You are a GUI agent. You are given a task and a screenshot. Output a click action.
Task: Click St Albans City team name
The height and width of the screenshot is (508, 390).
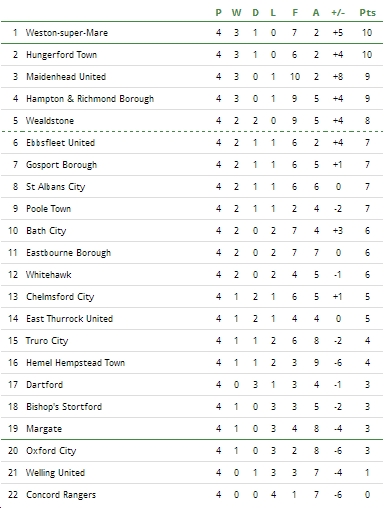coord(56,187)
